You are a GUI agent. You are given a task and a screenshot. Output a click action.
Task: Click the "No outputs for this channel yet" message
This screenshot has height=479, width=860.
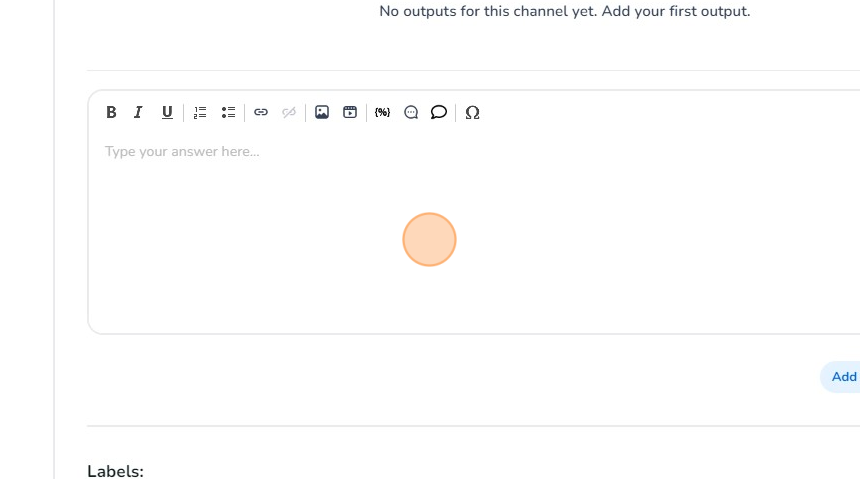tap(564, 12)
